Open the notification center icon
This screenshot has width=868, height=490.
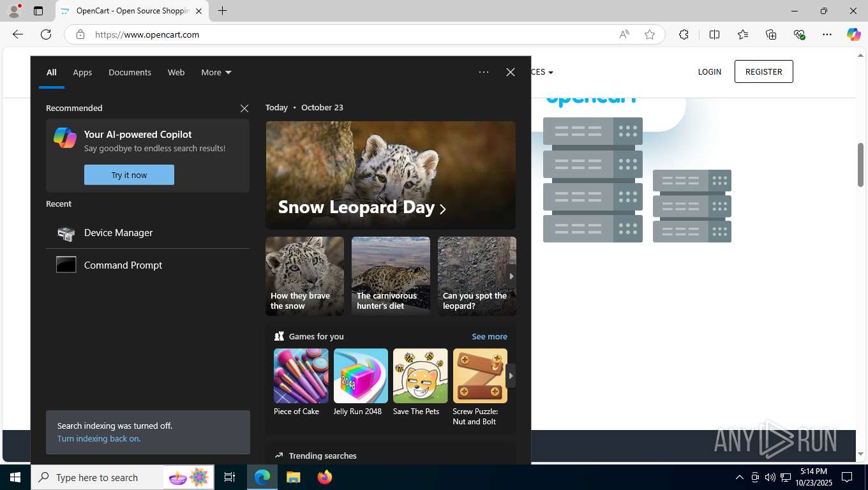coord(847,477)
